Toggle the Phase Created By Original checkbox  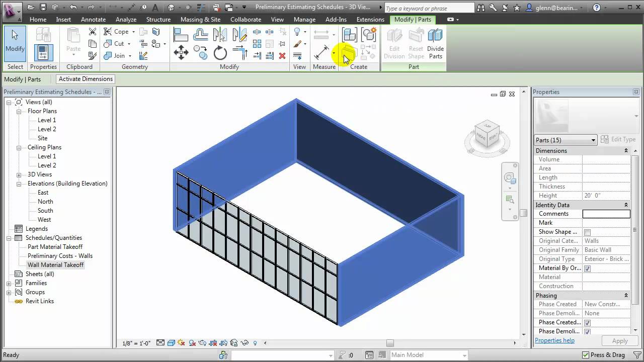click(x=587, y=323)
